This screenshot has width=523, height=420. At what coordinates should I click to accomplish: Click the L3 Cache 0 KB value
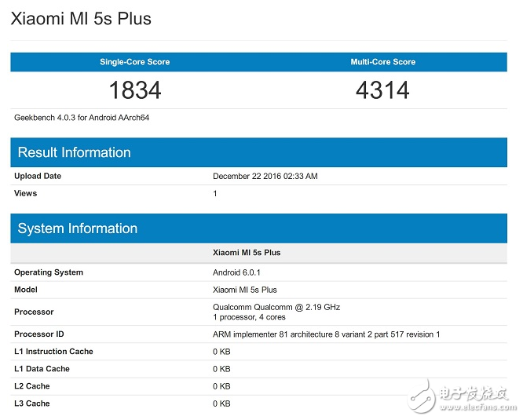(x=221, y=404)
